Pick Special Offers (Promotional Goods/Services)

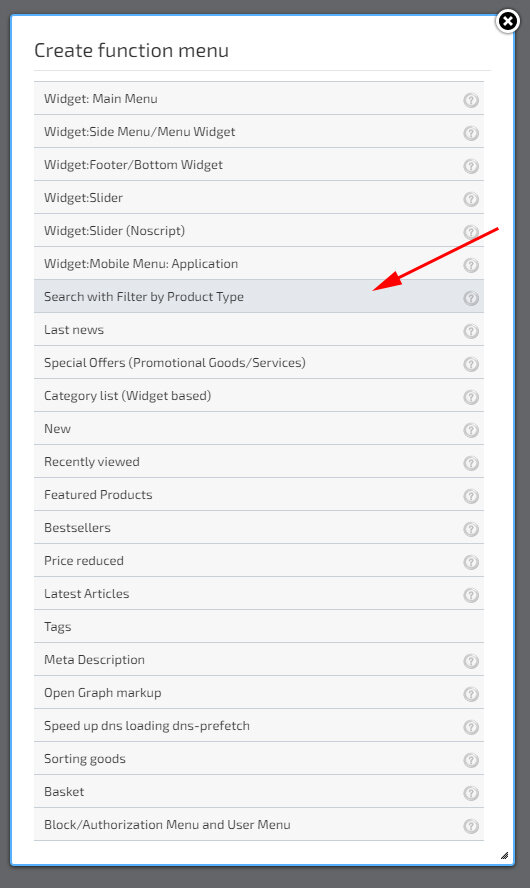[259, 362]
